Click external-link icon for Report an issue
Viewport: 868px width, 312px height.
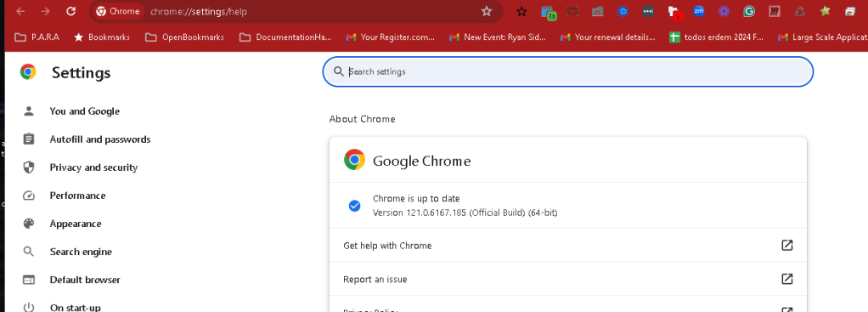(786, 279)
